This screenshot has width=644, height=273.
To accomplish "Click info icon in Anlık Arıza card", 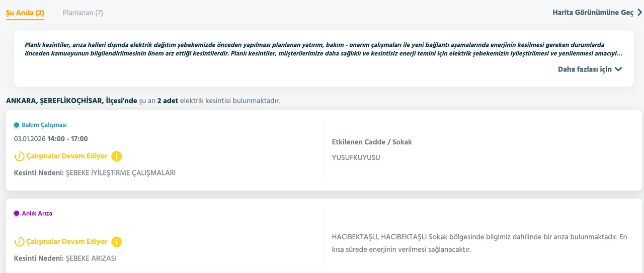I will [x=116, y=242].
